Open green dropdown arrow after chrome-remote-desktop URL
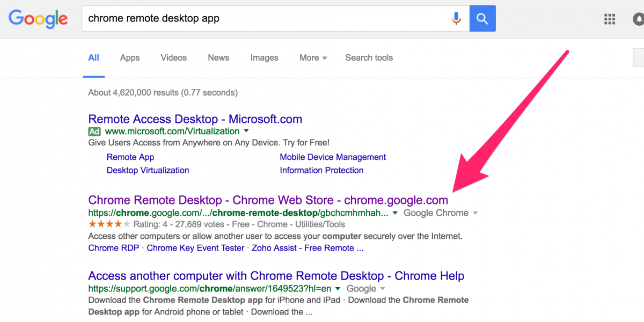 point(395,213)
